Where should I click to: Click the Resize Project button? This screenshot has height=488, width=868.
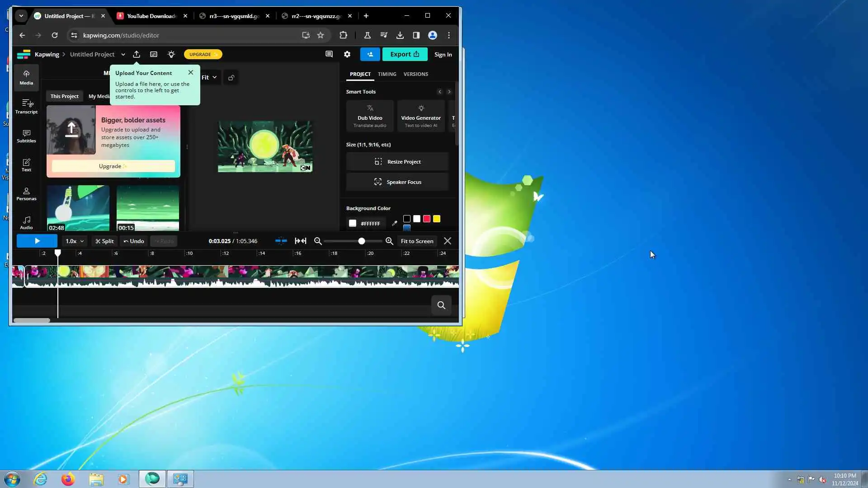(x=397, y=162)
